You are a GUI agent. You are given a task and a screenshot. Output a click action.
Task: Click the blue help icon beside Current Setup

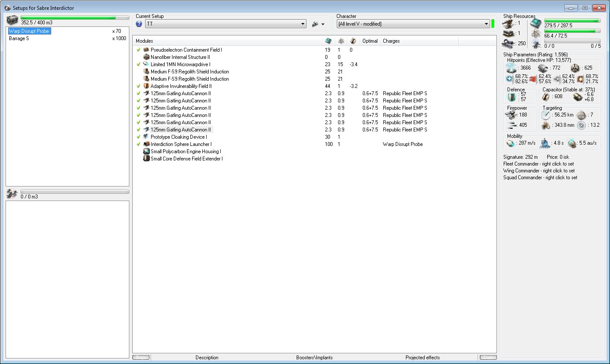(139, 24)
